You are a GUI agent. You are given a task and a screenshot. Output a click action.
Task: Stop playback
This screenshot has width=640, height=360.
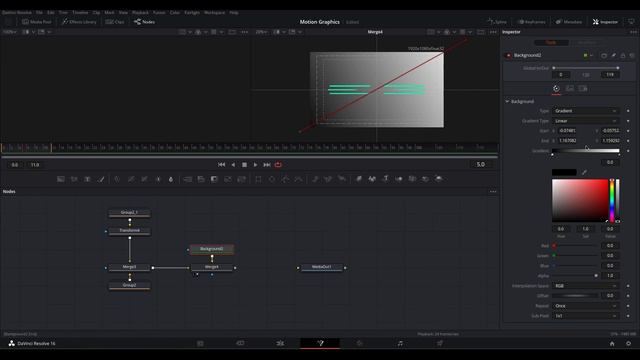(244, 164)
